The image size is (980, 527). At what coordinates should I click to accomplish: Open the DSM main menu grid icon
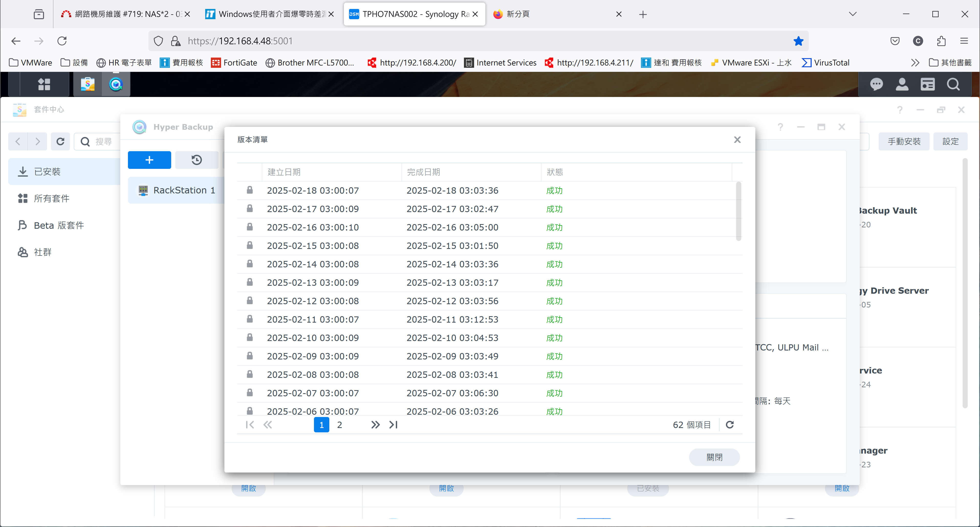coord(44,84)
